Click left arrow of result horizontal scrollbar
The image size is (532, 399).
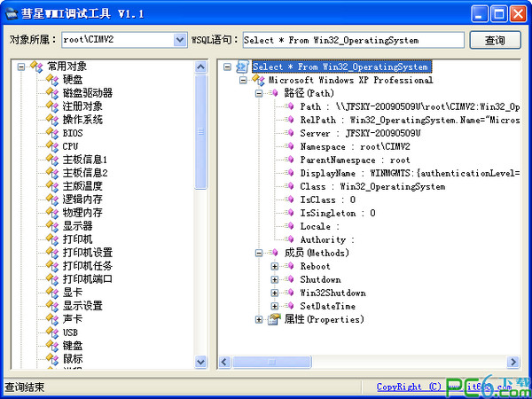click(x=224, y=362)
